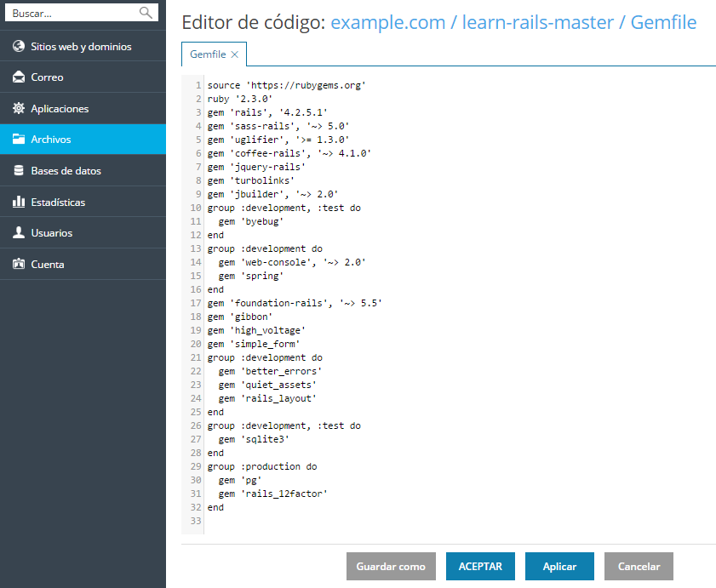Open Usuarios in the sidebar
The width and height of the screenshot is (716, 588).
[x=83, y=232]
